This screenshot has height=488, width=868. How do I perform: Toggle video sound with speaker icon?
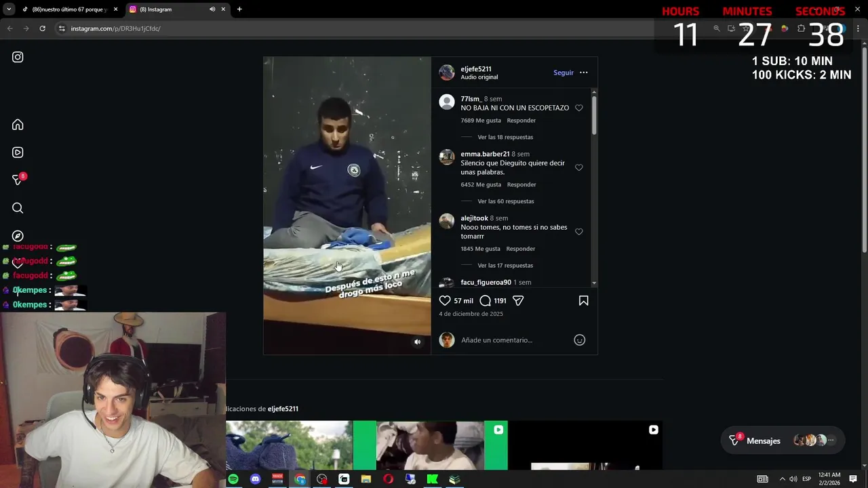(418, 342)
